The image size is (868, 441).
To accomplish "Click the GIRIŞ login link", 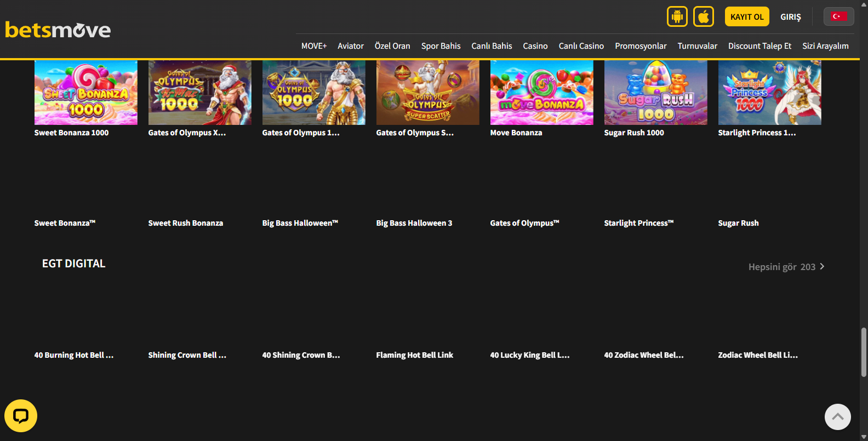I will coord(790,17).
